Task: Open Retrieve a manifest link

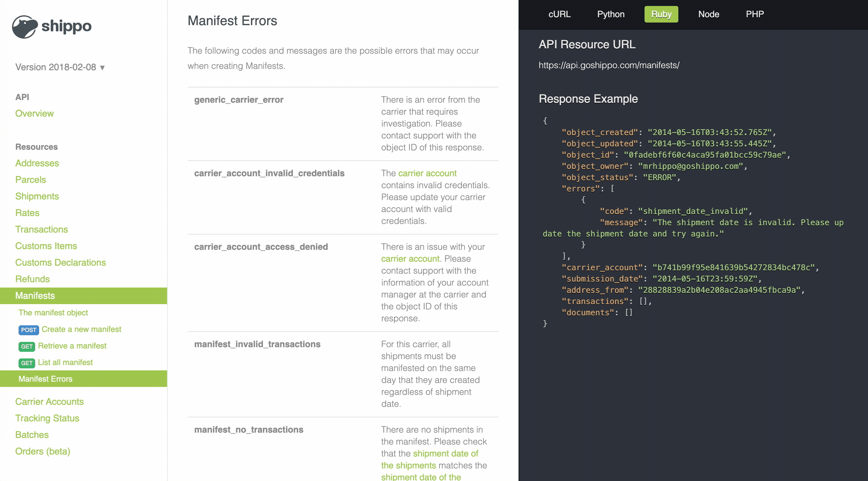Action: pyautogui.click(x=72, y=346)
